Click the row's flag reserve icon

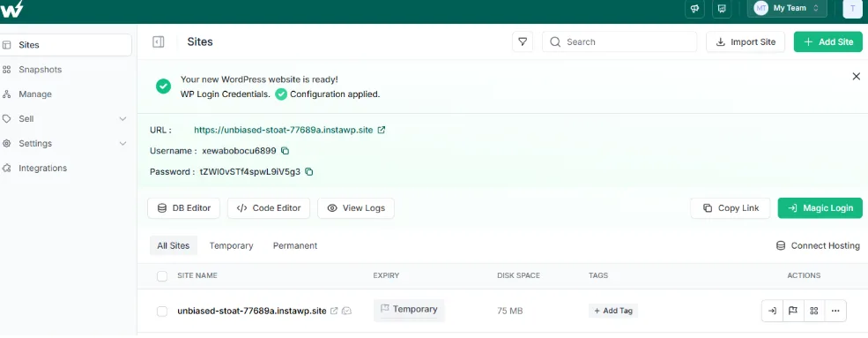[x=793, y=311]
